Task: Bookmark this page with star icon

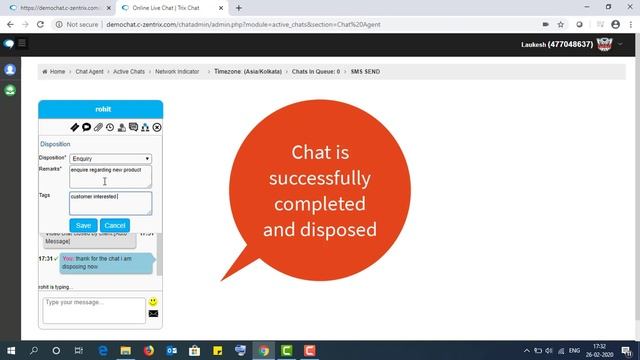Action: 561,24
